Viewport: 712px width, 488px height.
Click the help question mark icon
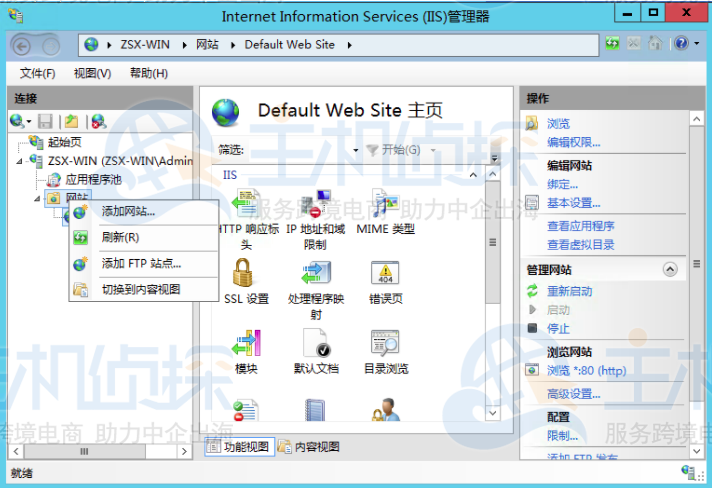tap(681, 44)
